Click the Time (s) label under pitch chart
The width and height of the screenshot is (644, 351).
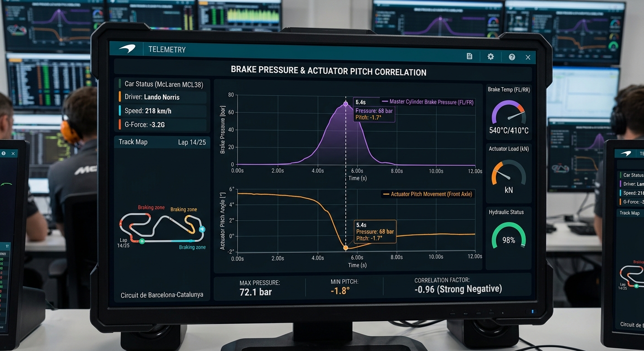[x=357, y=265]
